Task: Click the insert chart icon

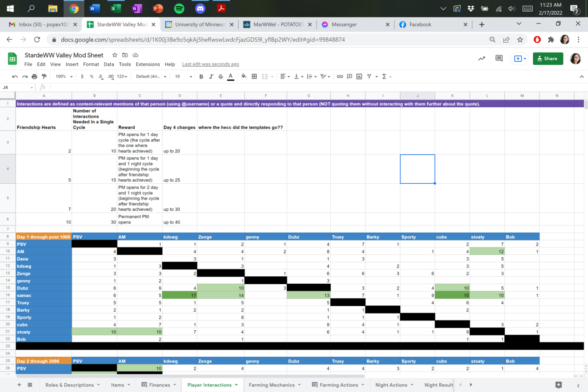Action: [359, 76]
